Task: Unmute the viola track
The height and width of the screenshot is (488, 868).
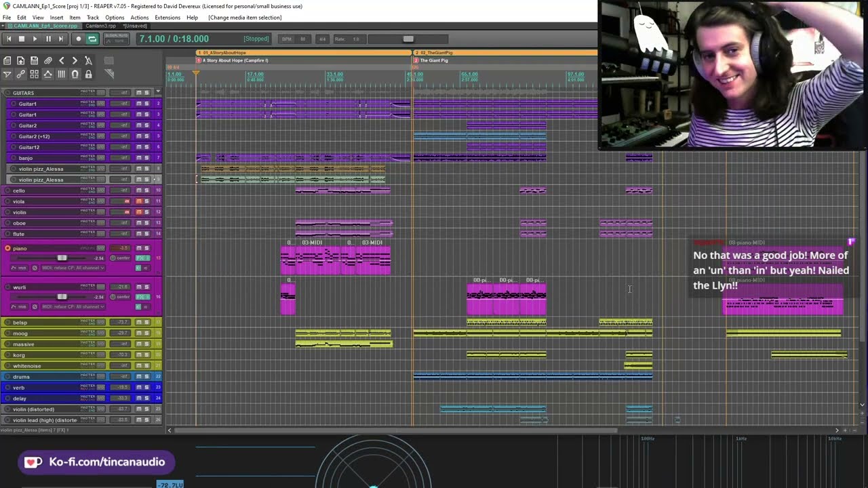Action: (x=139, y=201)
